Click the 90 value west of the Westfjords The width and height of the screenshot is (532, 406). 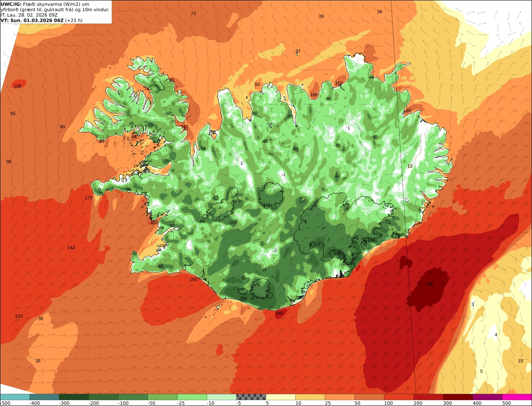(62, 127)
